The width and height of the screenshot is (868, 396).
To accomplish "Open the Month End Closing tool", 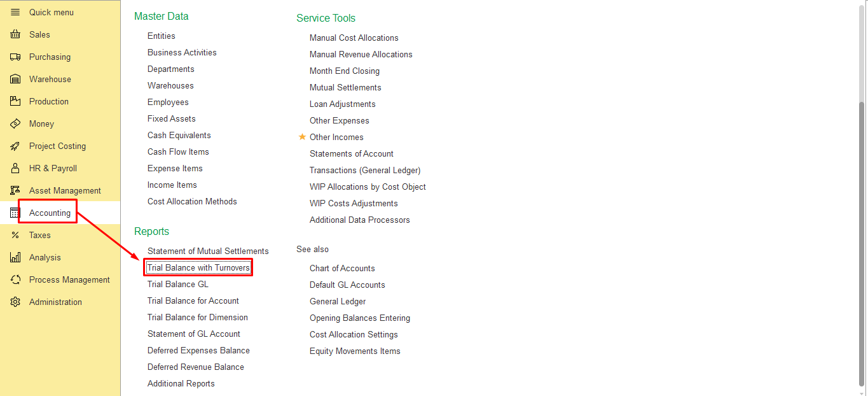I will point(344,71).
